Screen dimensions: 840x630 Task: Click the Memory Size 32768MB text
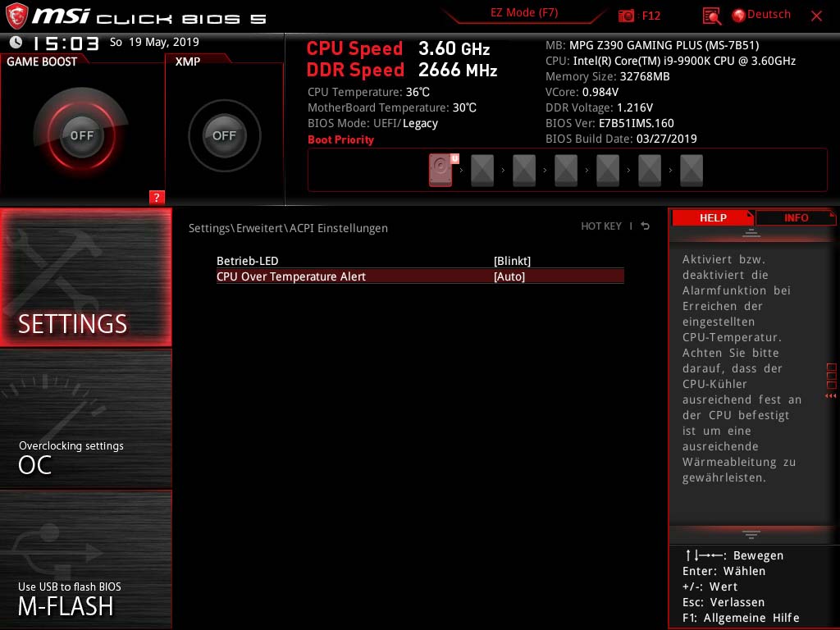tap(608, 76)
